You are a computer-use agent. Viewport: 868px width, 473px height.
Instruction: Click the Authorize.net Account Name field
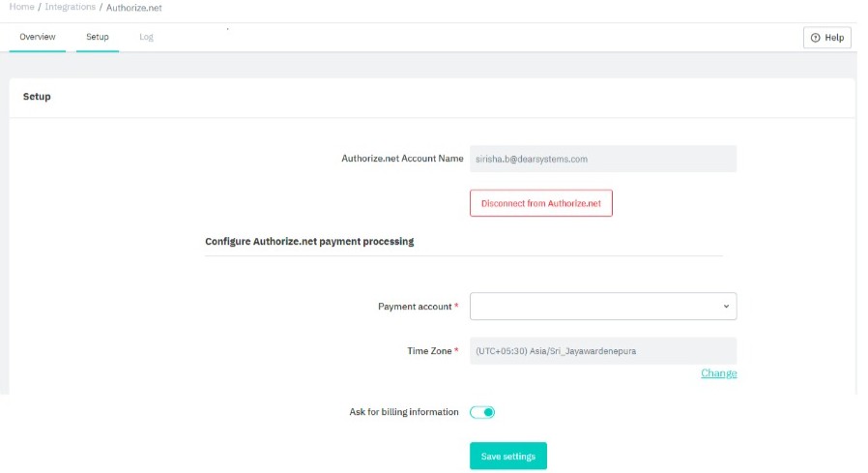[x=602, y=159]
